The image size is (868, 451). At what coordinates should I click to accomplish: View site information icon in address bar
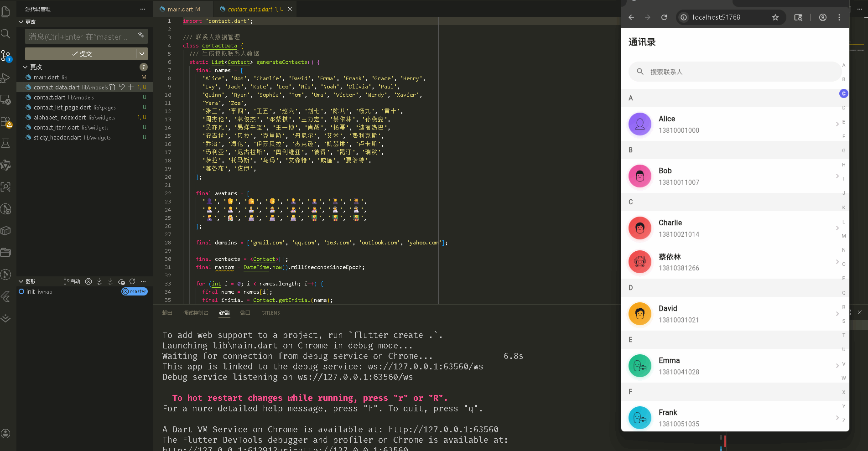pyautogui.click(x=684, y=17)
